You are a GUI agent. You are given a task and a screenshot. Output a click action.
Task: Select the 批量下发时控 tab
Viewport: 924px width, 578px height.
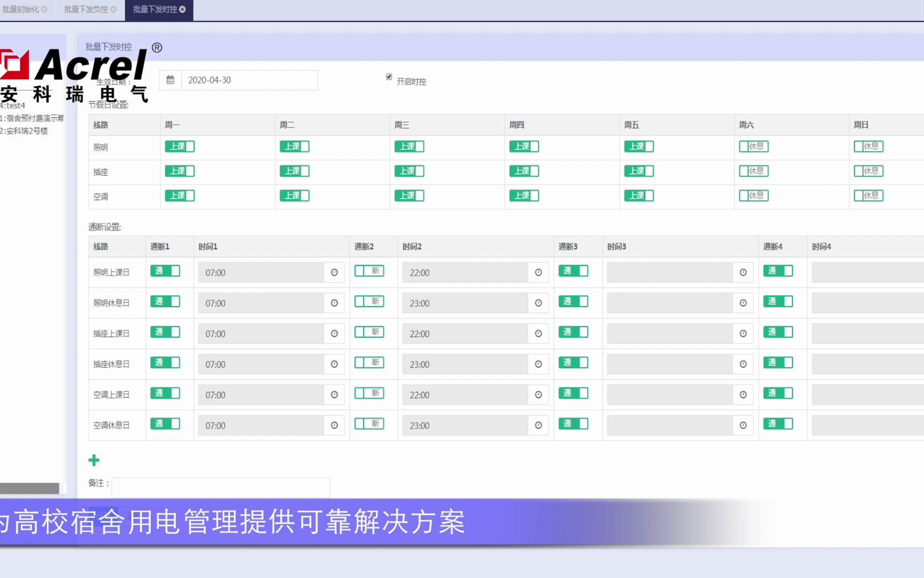tap(155, 9)
